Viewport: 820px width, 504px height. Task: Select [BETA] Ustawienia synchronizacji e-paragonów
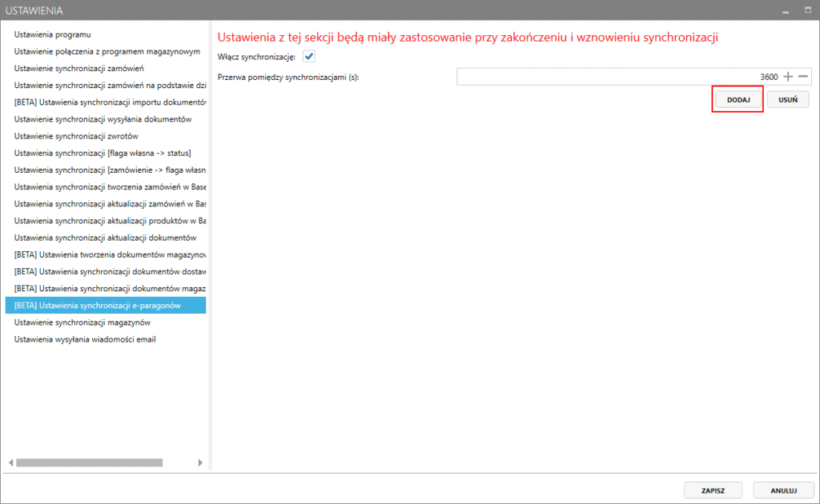click(98, 306)
